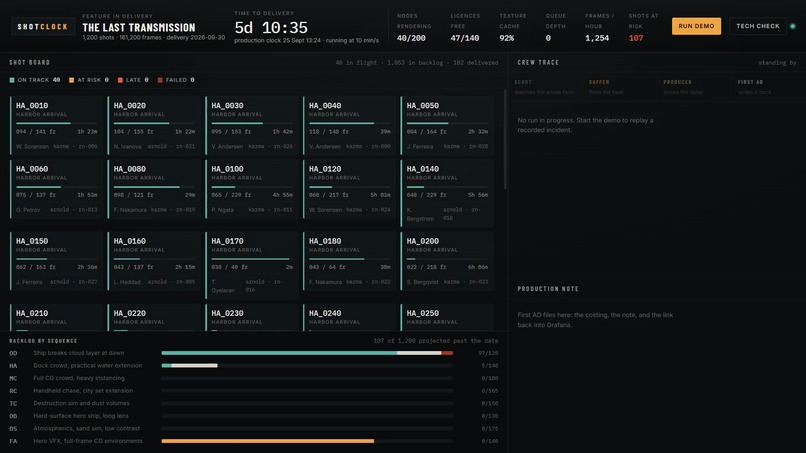Open shot card HA_0180
The height and width of the screenshot is (453, 806).
tap(350, 261)
